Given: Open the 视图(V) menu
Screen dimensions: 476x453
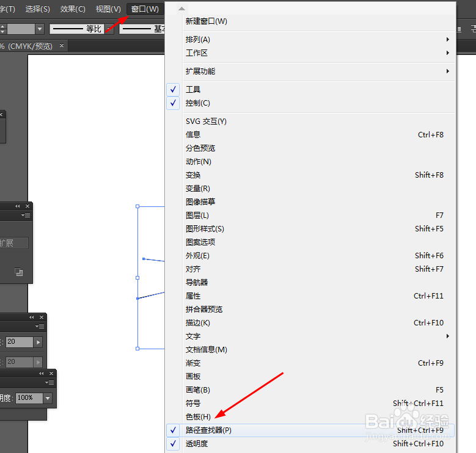Looking at the screenshot, I should point(108,9).
